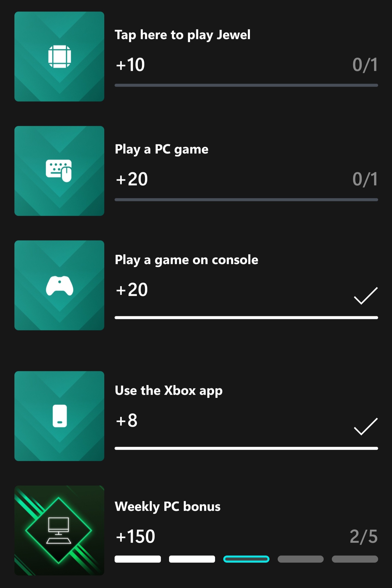Tap the checkmark on Xbox app quest

(x=366, y=426)
